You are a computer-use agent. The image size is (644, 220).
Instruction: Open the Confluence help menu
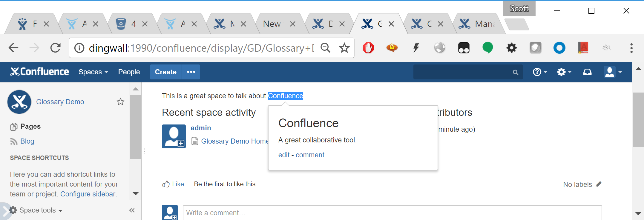click(x=540, y=72)
